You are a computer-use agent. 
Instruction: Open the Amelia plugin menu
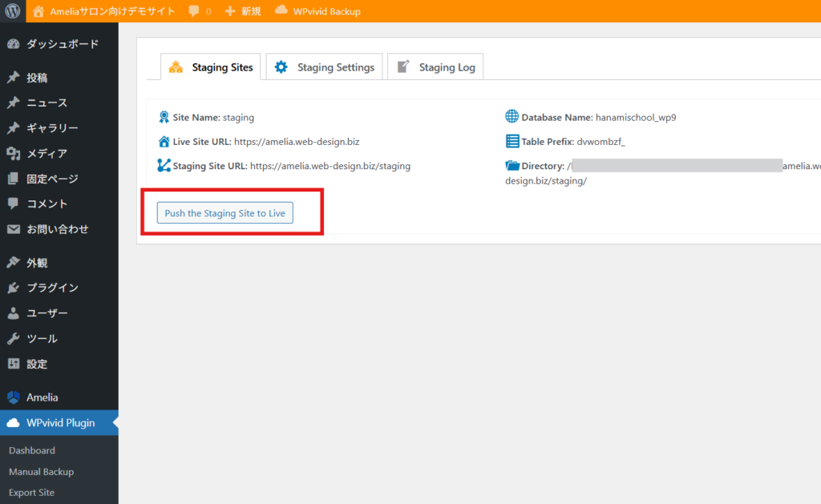42,397
